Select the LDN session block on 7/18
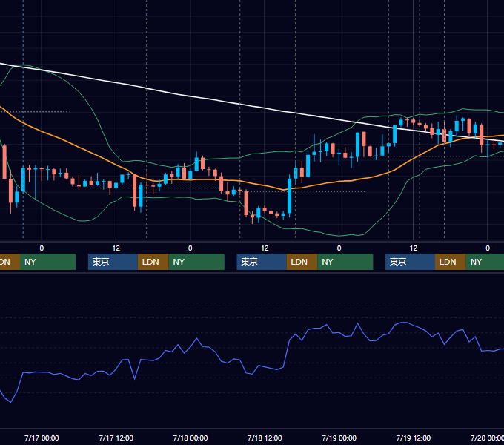Viewport: 504px width, 445px height. [302, 262]
